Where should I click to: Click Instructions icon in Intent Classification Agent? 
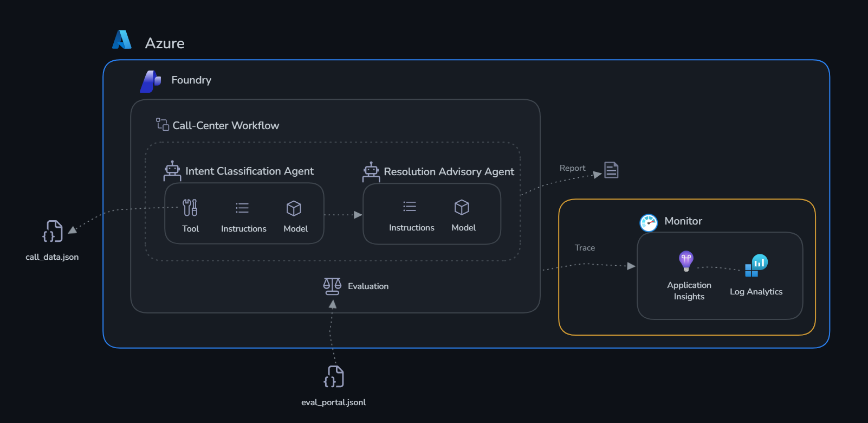pos(242,208)
